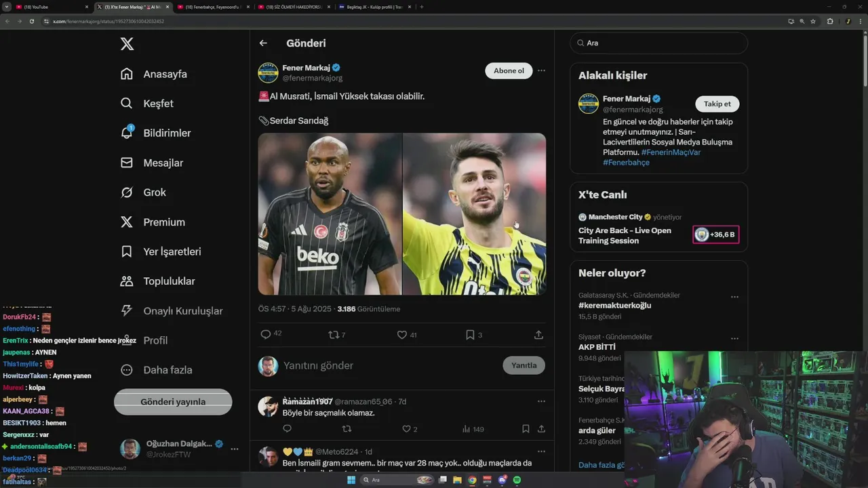The width and height of the screenshot is (868, 488).
Task: Open Fener Markaj avatar on the post
Action: 268,73
